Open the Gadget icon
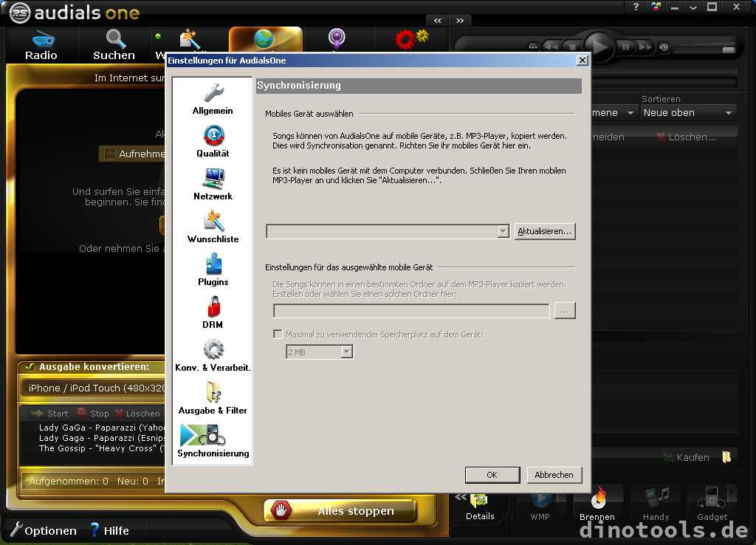This screenshot has height=545, width=756. point(712,505)
